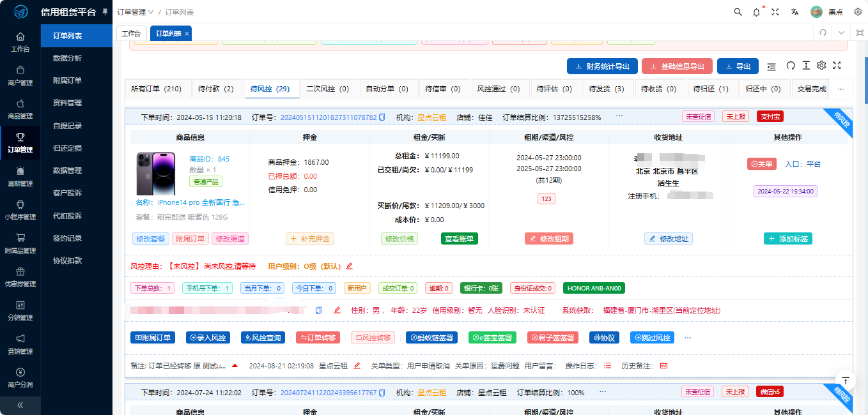
Task: Click the 商品ID: 845 link
Action: click(x=210, y=159)
